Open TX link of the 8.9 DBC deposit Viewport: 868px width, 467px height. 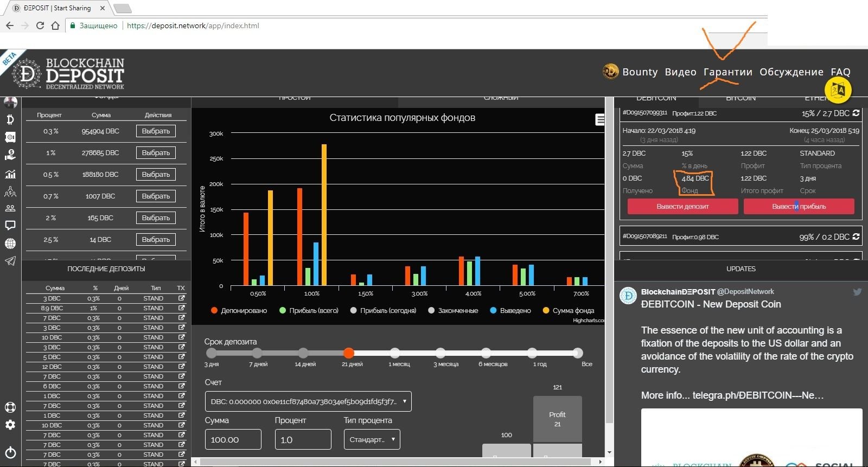click(x=181, y=308)
